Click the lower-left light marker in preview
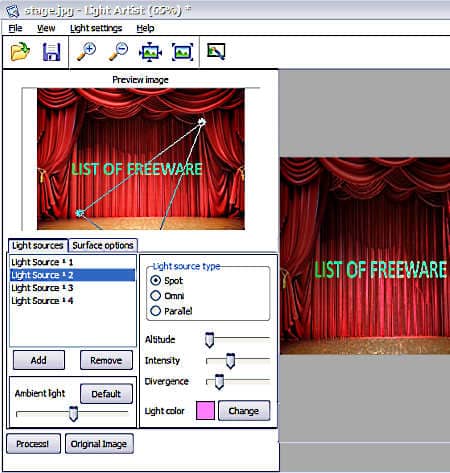Screen dimensions: 450x473 79,213
